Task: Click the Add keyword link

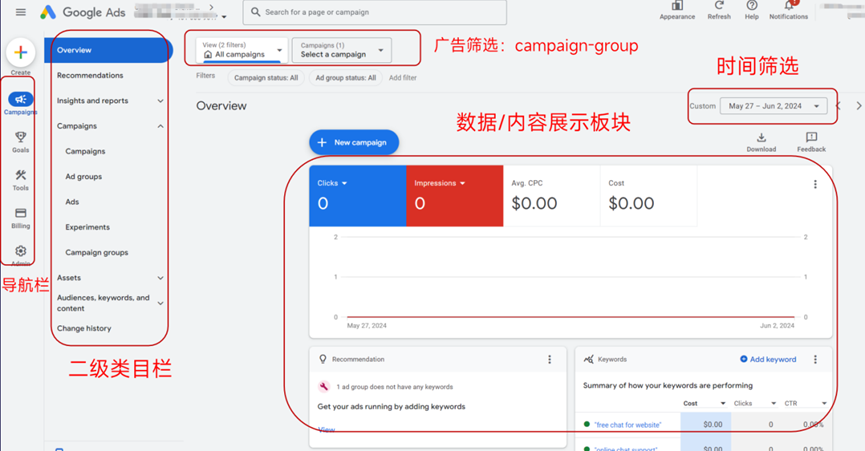Action: click(x=769, y=359)
